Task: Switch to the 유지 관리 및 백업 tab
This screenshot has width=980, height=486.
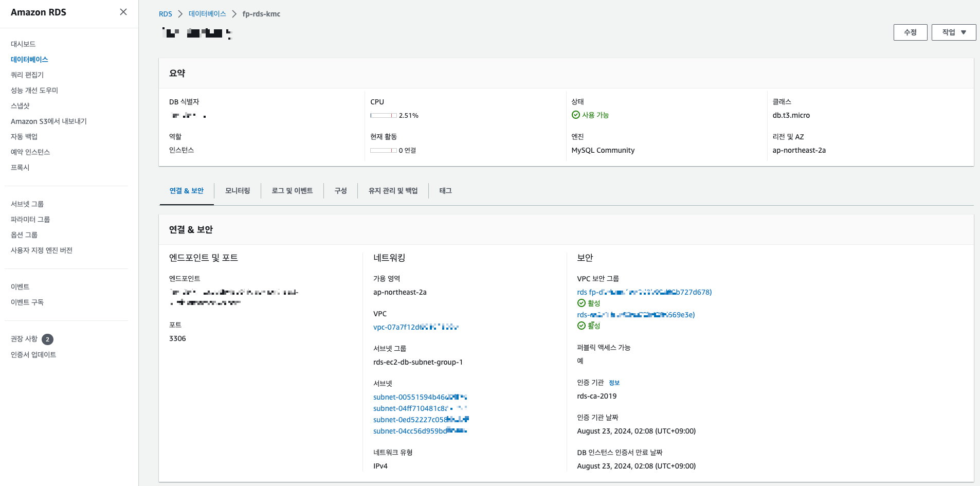Action: (393, 191)
